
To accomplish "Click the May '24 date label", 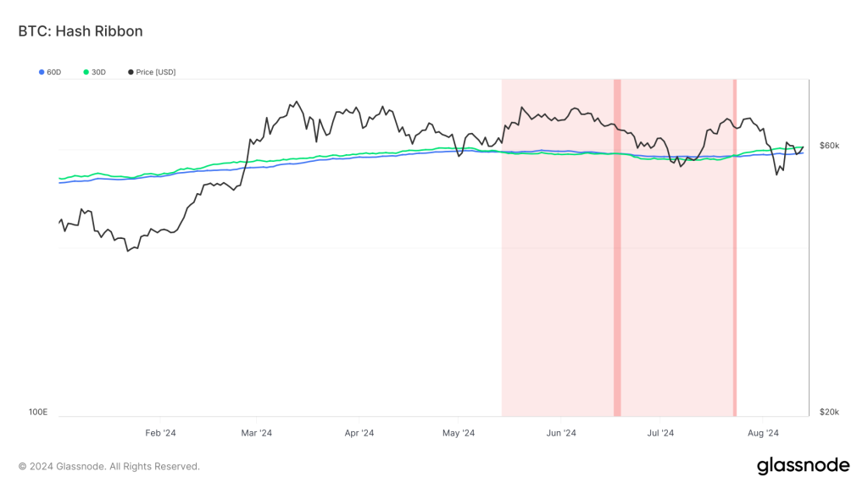I will point(458,433).
